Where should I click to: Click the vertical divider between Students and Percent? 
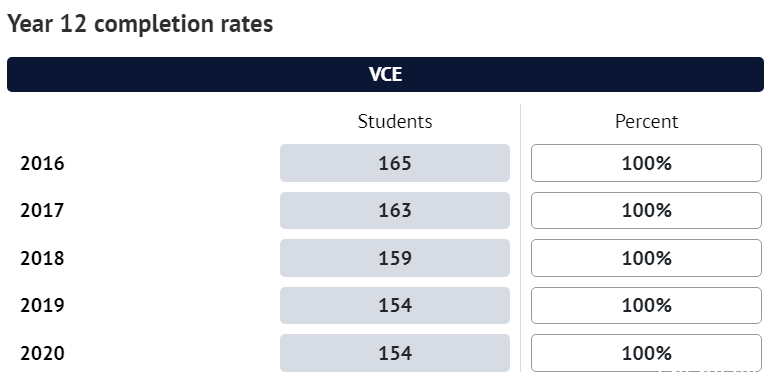(x=520, y=238)
